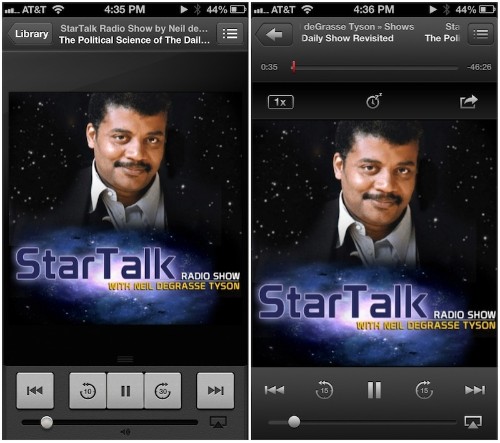500x443 pixels.
Task: Pause playback in left player
Action: pyautogui.click(x=125, y=391)
